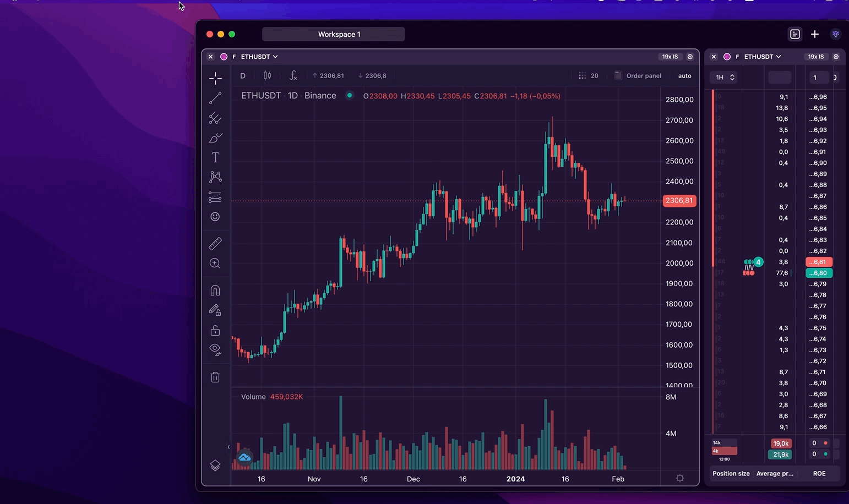Click the D timeframe in chart toolbar

[x=243, y=76]
